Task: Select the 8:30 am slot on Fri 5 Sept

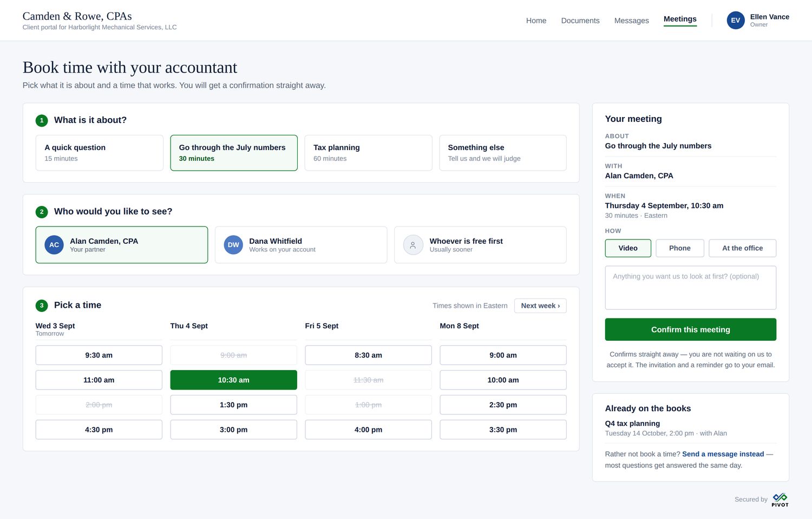Action: point(369,355)
